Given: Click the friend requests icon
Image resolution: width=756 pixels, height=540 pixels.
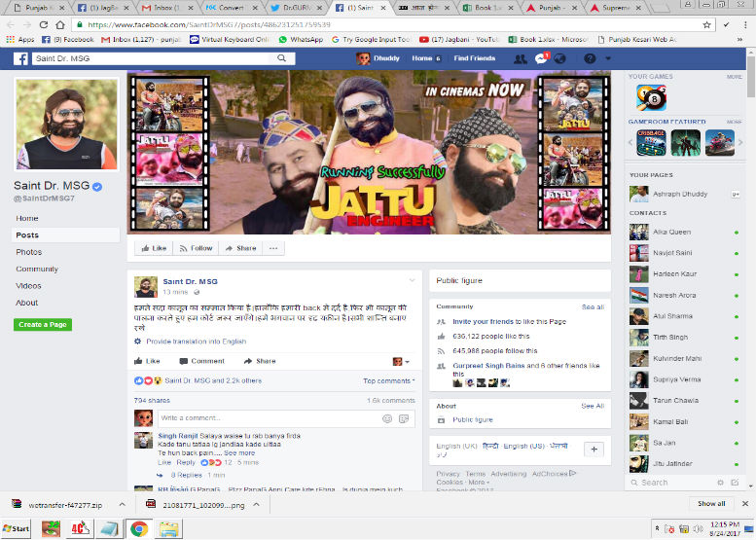Looking at the screenshot, I should pyautogui.click(x=521, y=58).
